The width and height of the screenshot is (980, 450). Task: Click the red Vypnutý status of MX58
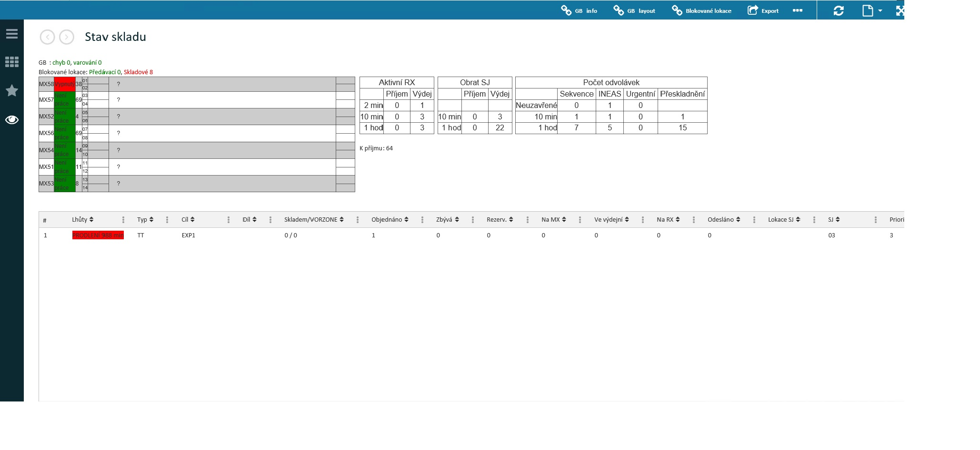pyautogui.click(x=65, y=84)
